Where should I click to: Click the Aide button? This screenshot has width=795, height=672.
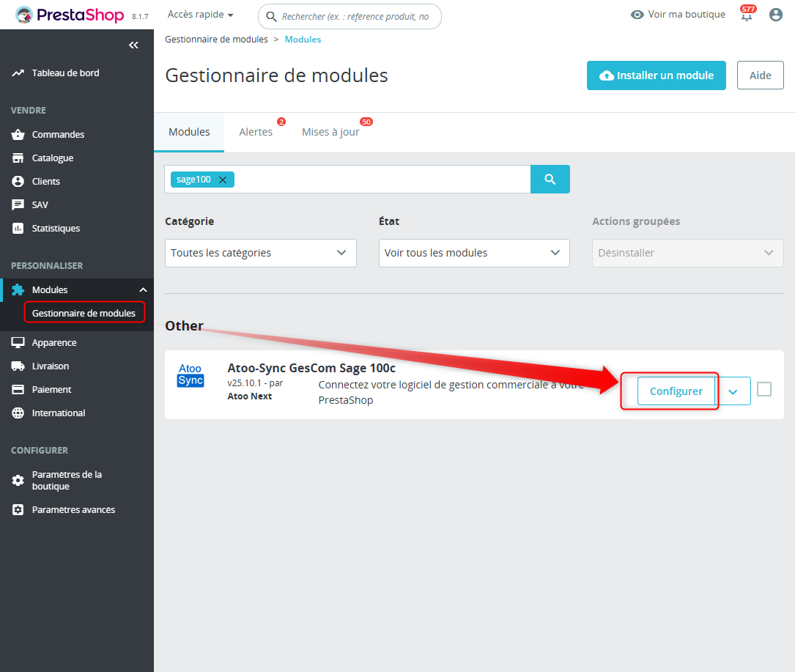pos(760,75)
